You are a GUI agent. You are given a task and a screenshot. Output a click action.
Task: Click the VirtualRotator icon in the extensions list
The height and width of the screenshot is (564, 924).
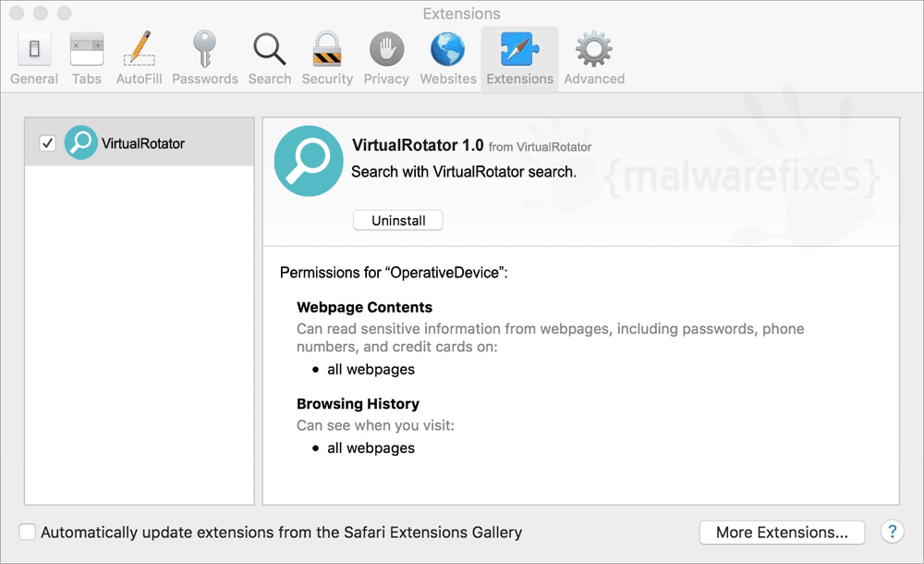(x=80, y=142)
